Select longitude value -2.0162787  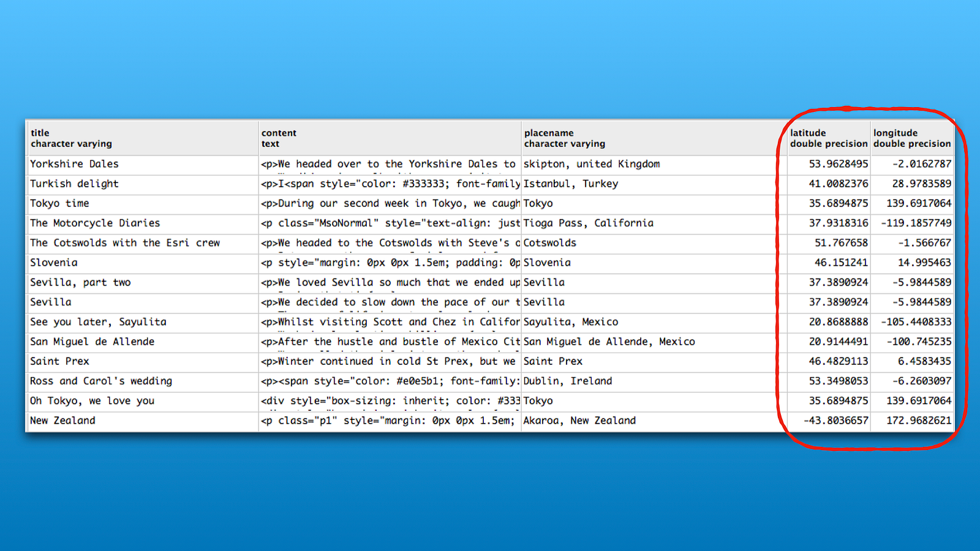pyautogui.click(x=912, y=164)
